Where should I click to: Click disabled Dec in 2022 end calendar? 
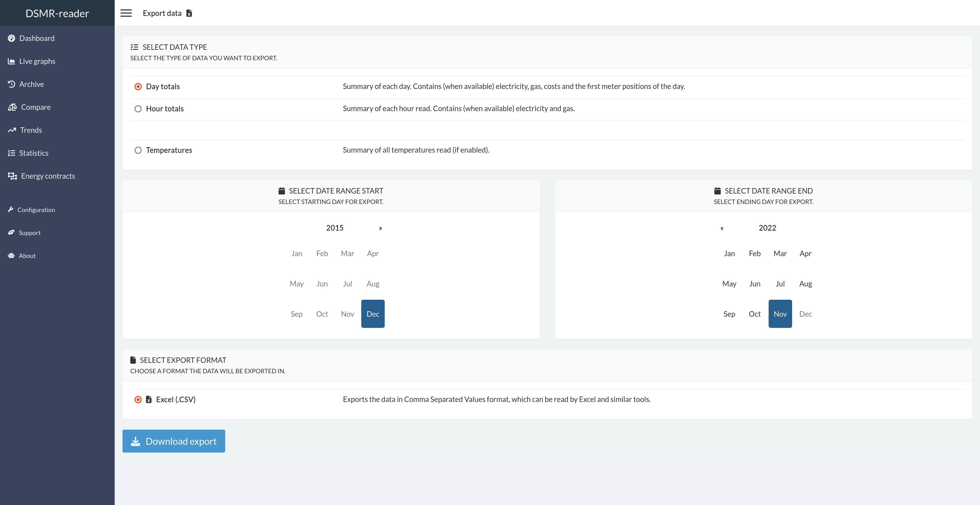pyautogui.click(x=805, y=314)
